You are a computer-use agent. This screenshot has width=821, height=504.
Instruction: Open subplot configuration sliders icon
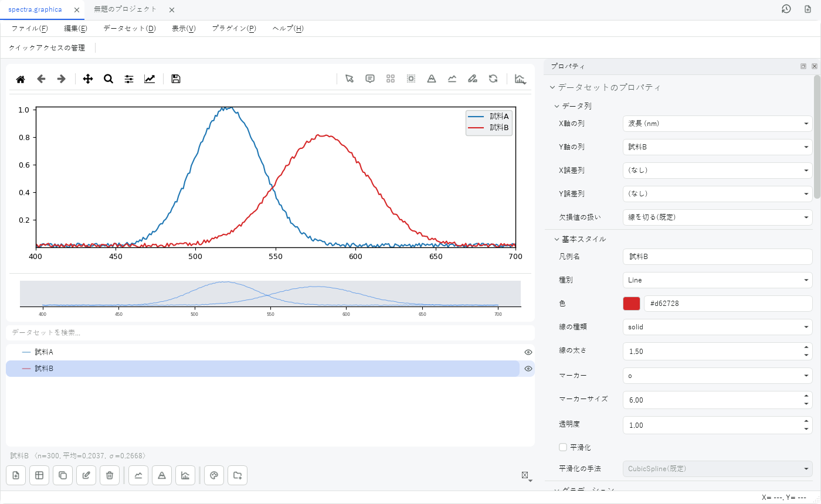point(129,79)
